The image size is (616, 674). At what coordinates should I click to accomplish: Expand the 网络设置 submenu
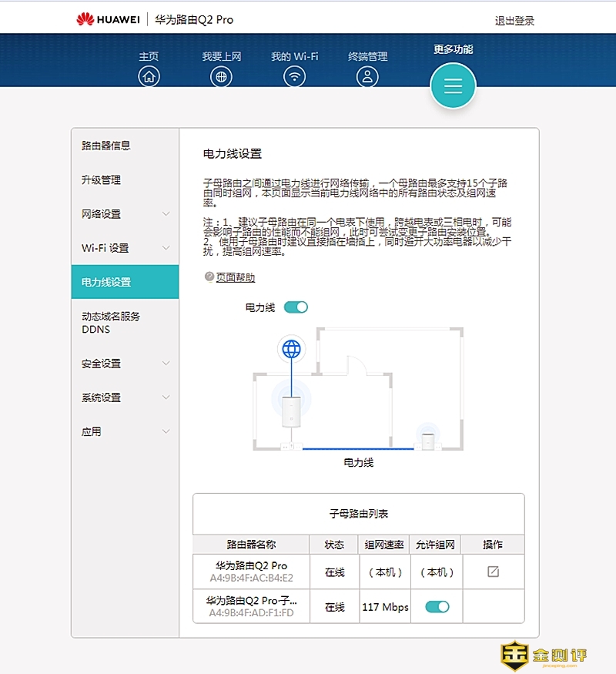pyautogui.click(x=166, y=214)
